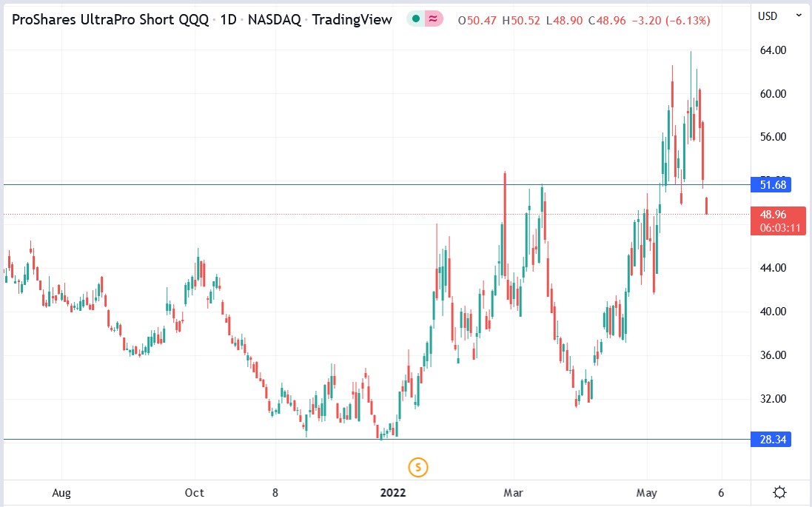The height and width of the screenshot is (507, 812).
Task: Click the current price 48.96 label
Action: [x=774, y=214]
